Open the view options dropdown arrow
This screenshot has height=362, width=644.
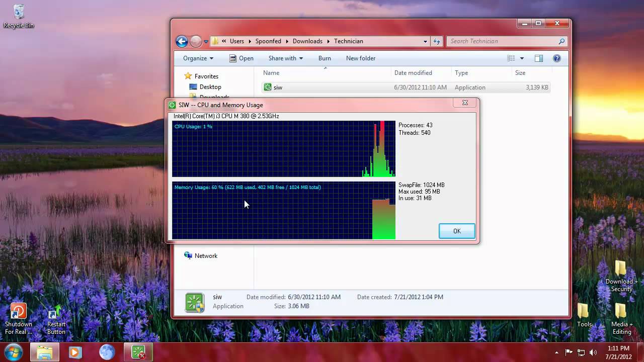522,58
